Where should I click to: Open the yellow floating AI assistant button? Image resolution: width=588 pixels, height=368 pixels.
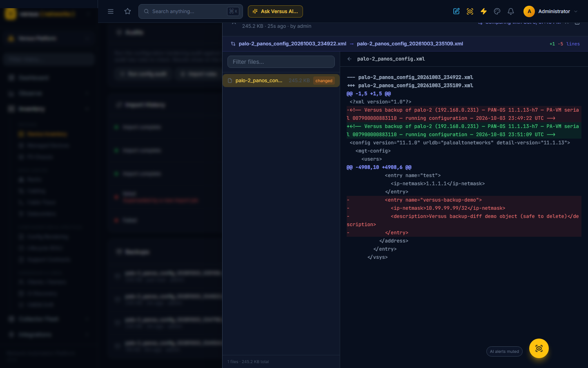539,348
